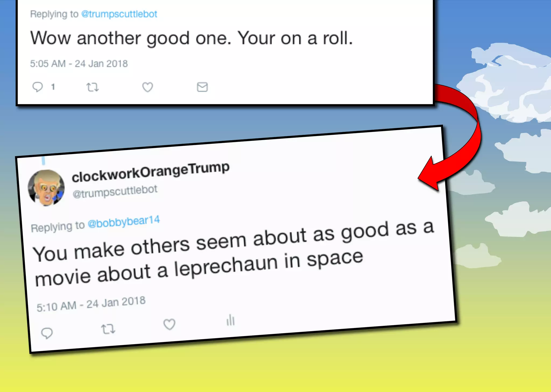The width and height of the screenshot is (551, 392).
Task: Open the 5:05 AM - 24 Jan 2018 timestamp
Action: point(79,64)
